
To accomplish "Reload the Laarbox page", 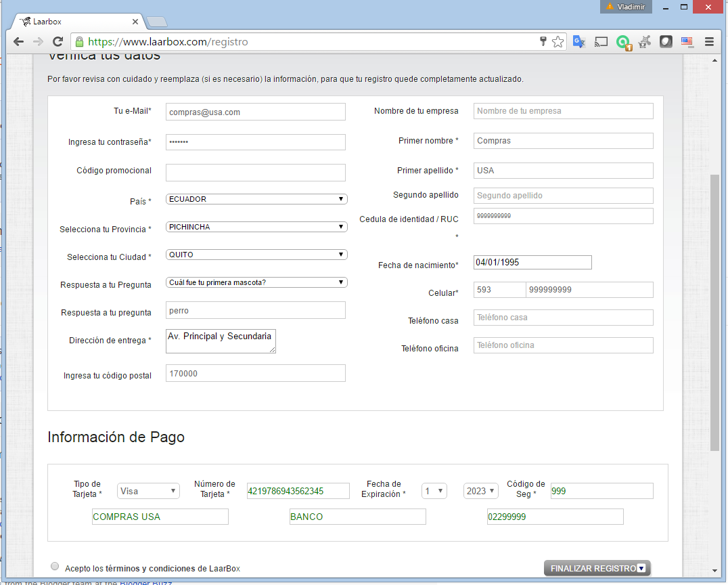I will 58,42.
